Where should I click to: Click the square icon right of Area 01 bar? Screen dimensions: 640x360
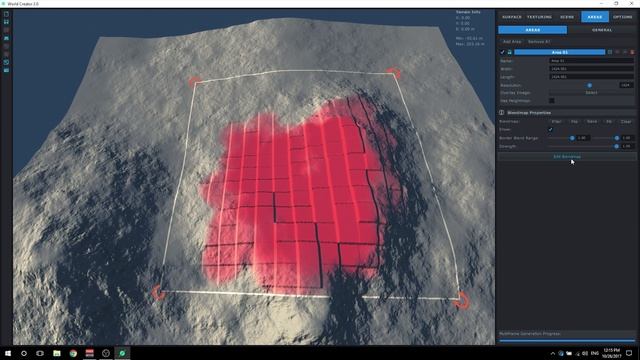pyautogui.click(x=610, y=52)
